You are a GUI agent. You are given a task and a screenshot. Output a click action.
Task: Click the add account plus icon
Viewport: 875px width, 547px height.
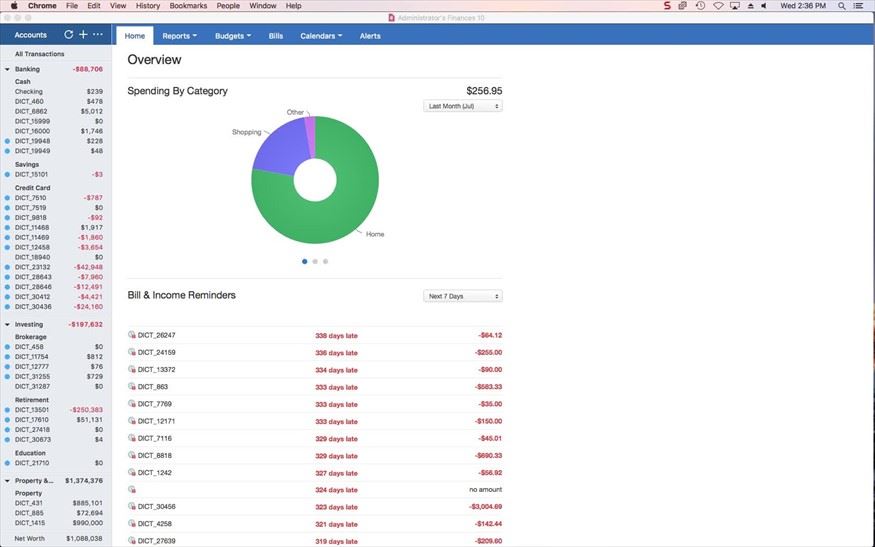[x=83, y=35]
